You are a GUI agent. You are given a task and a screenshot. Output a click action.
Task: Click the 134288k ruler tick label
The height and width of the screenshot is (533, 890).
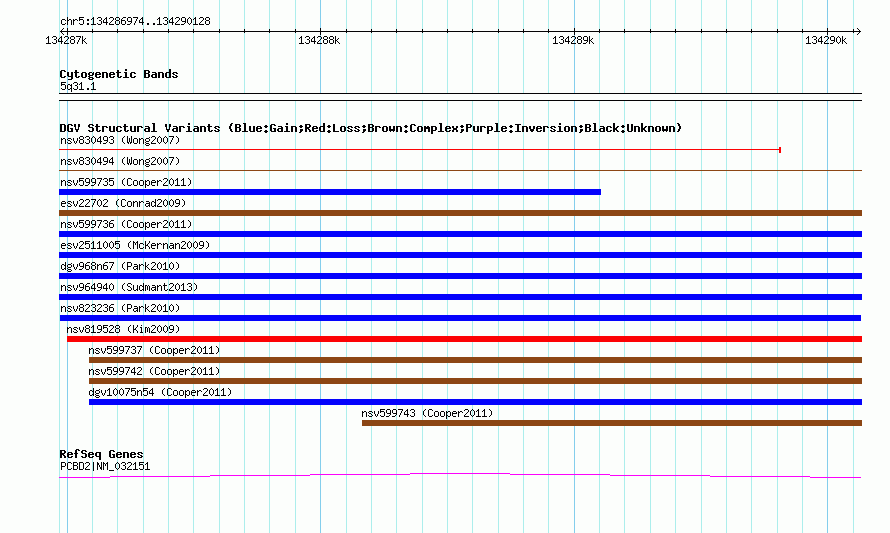[x=319, y=40]
